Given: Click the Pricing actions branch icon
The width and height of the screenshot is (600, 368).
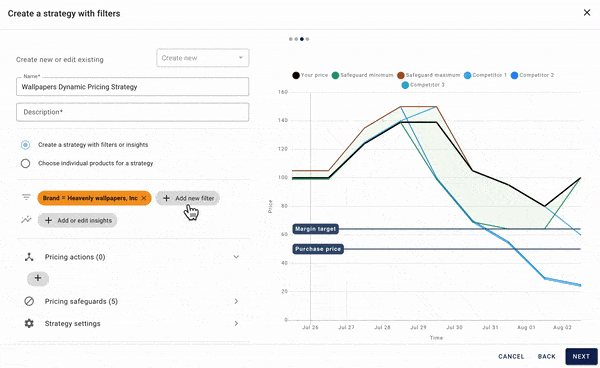Looking at the screenshot, I should click(x=29, y=257).
